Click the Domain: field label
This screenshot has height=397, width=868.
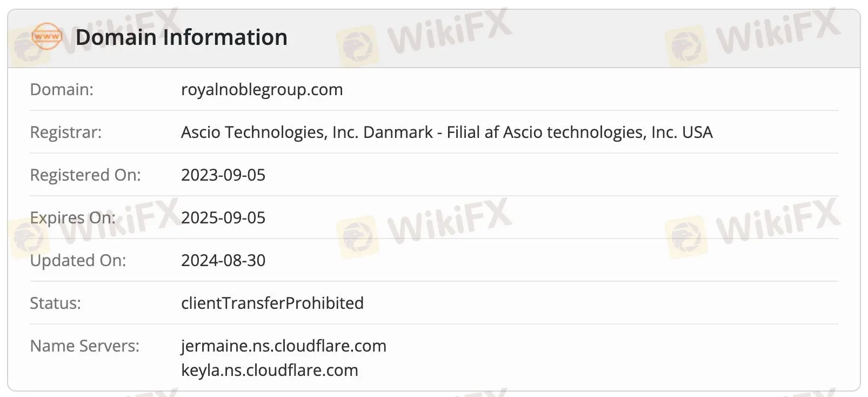coord(62,89)
